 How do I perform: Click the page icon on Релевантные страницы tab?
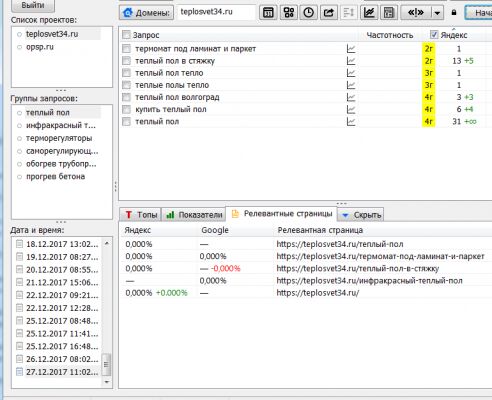click(x=235, y=214)
